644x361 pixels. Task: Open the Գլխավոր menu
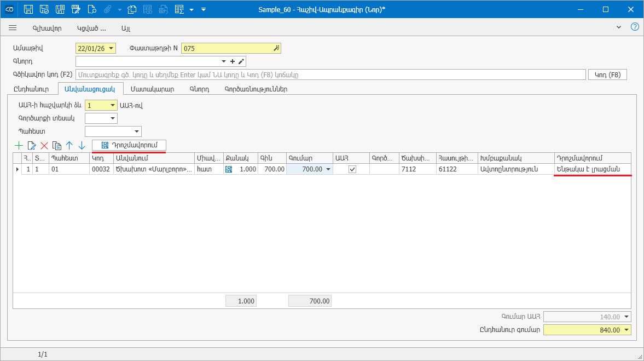pyautogui.click(x=47, y=27)
